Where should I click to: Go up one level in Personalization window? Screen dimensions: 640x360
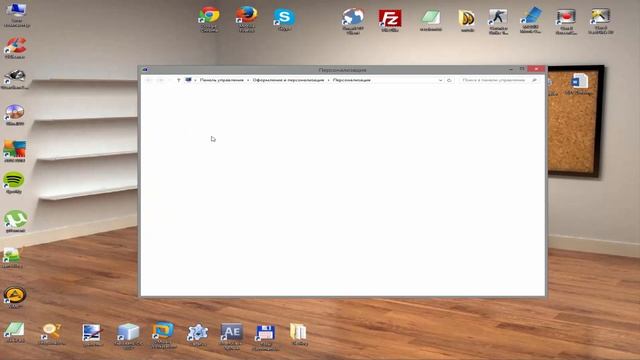(x=178, y=80)
